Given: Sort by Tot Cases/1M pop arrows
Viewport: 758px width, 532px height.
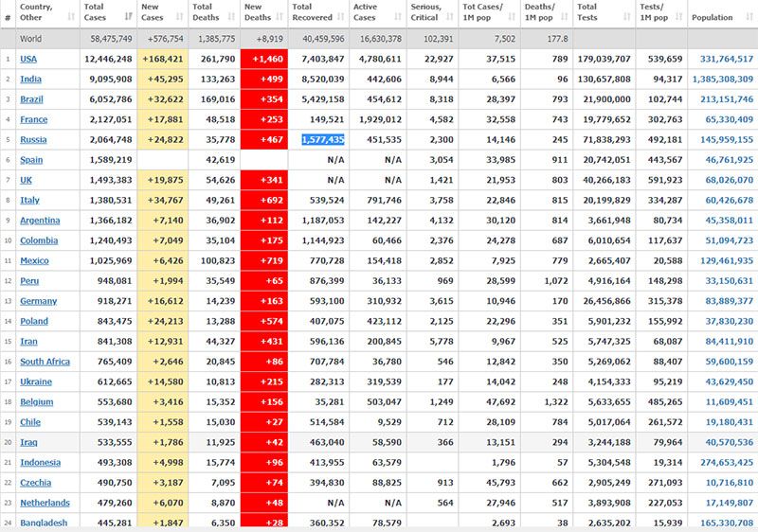Looking at the screenshot, I should pos(512,17).
